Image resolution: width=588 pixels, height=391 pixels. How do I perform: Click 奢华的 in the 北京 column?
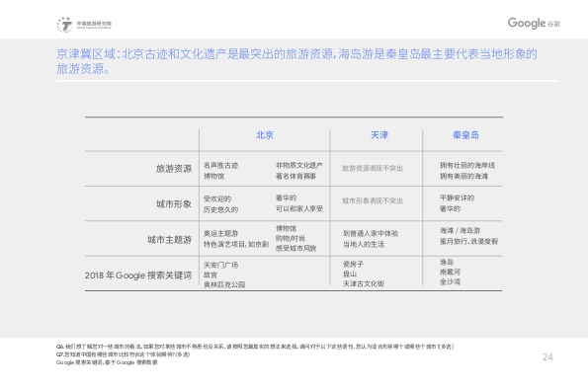286,197
